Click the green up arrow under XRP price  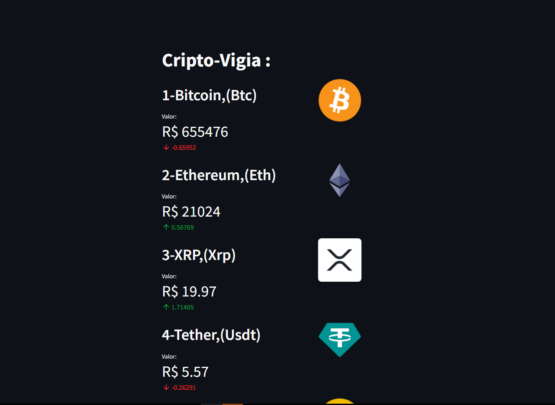166,307
